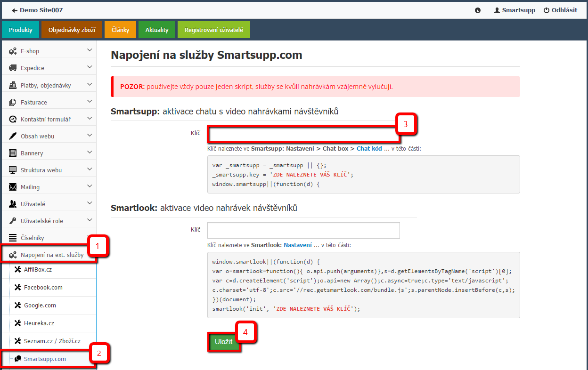
Task: Click the POZOR warning message text
Action: coord(257,87)
